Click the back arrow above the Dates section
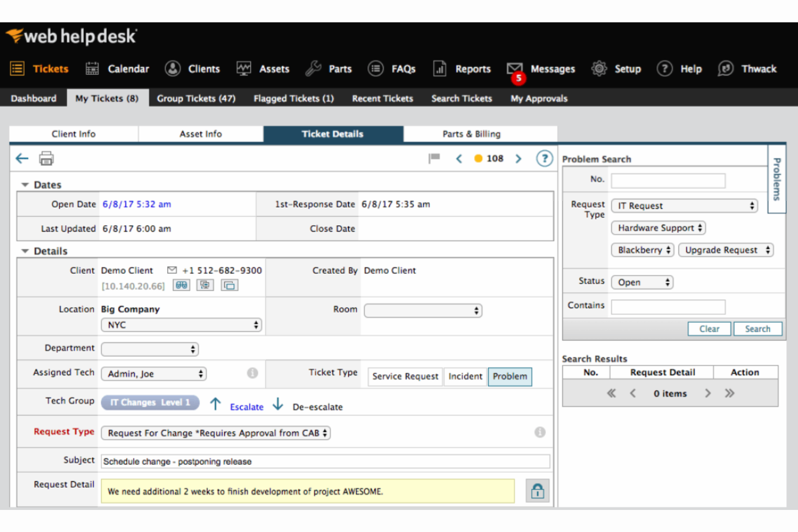This screenshot has height=532, width=798. click(x=22, y=158)
